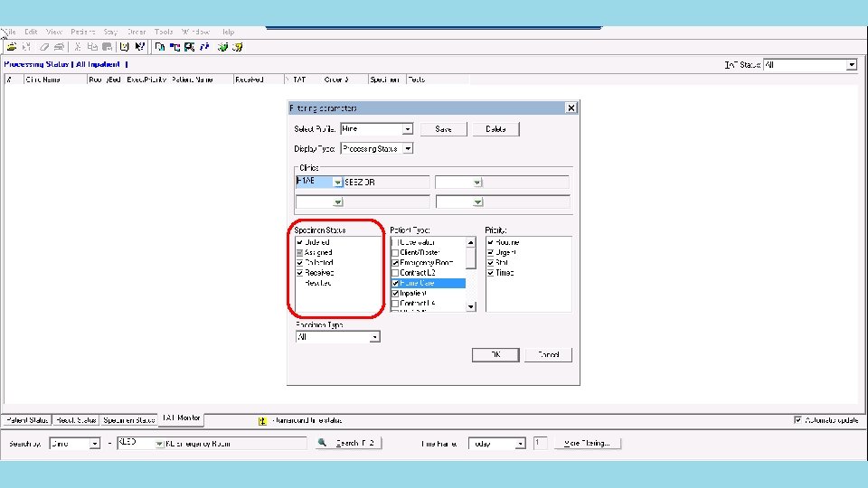This screenshot has height=488, width=868.
Task: Open the Edit menu
Action: tap(31, 32)
